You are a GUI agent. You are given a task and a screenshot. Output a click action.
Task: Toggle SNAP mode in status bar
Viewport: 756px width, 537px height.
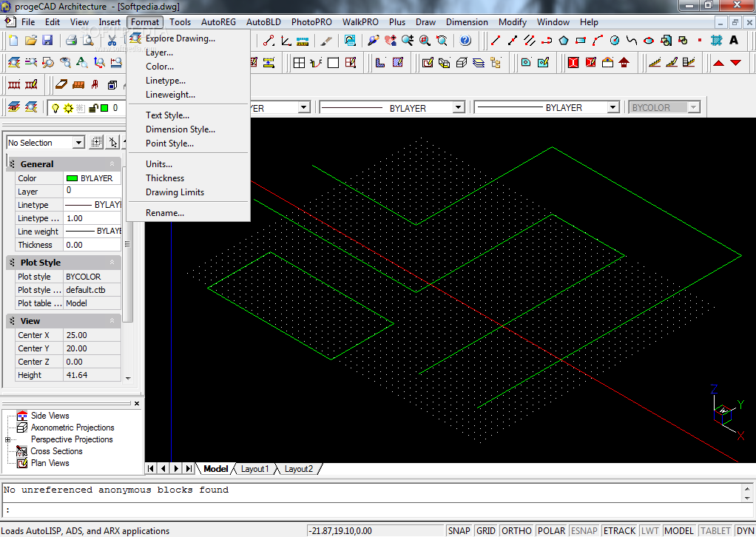point(459,531)
